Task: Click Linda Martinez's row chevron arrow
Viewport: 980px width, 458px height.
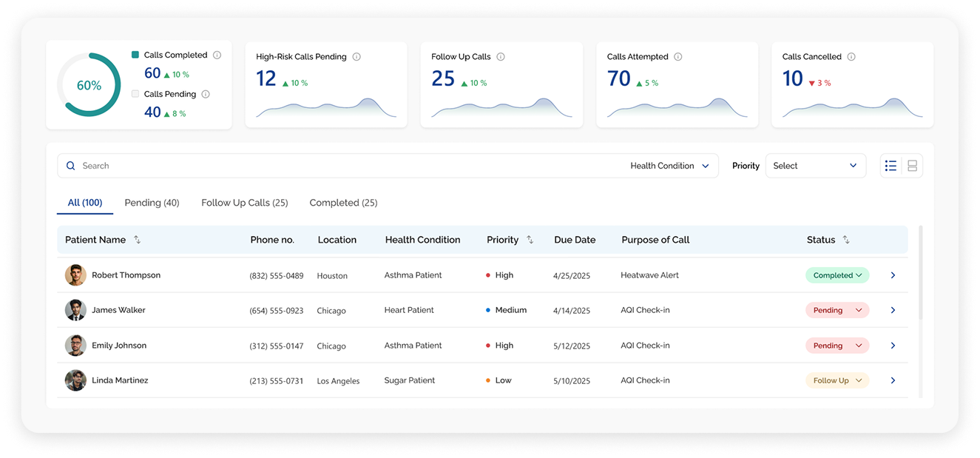Action: point(893,380)
